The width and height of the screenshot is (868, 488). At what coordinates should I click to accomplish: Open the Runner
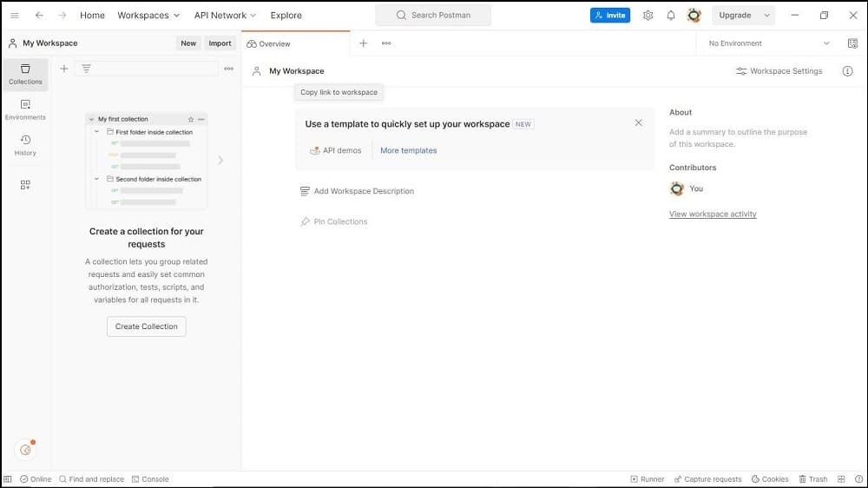648,479
